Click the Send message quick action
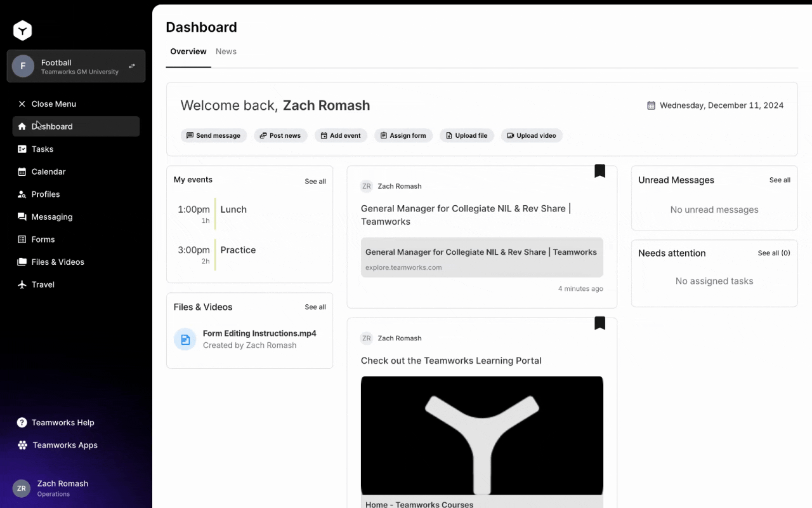812x508 pixels. tap(214, 135)
